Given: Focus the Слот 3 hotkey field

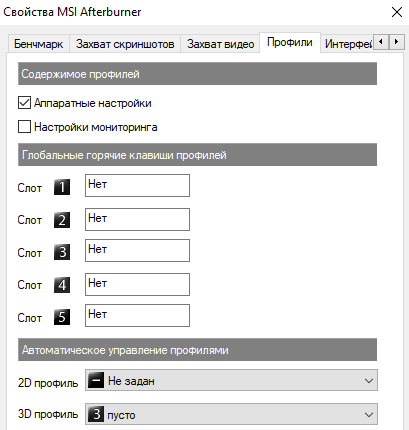Looking at the screenshot, I should (x=137, y=250).
